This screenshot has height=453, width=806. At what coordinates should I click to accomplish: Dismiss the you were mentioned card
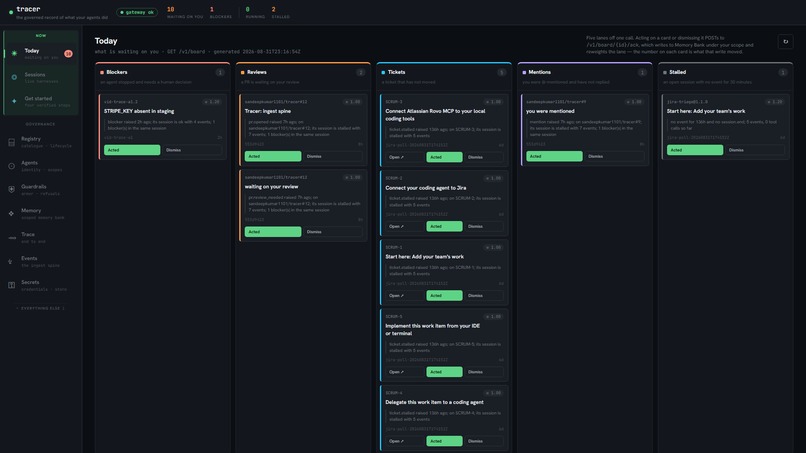[x=614, y=156]
